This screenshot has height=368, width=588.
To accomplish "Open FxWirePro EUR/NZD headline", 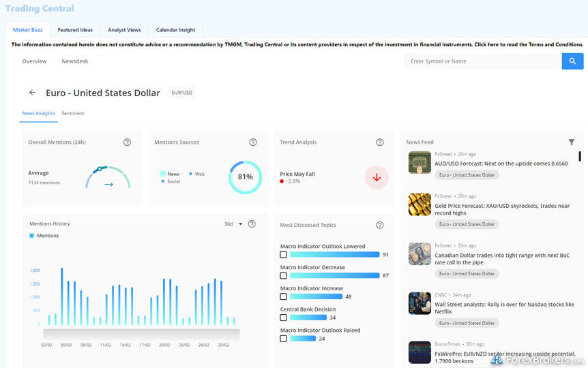I will point(505,357).
